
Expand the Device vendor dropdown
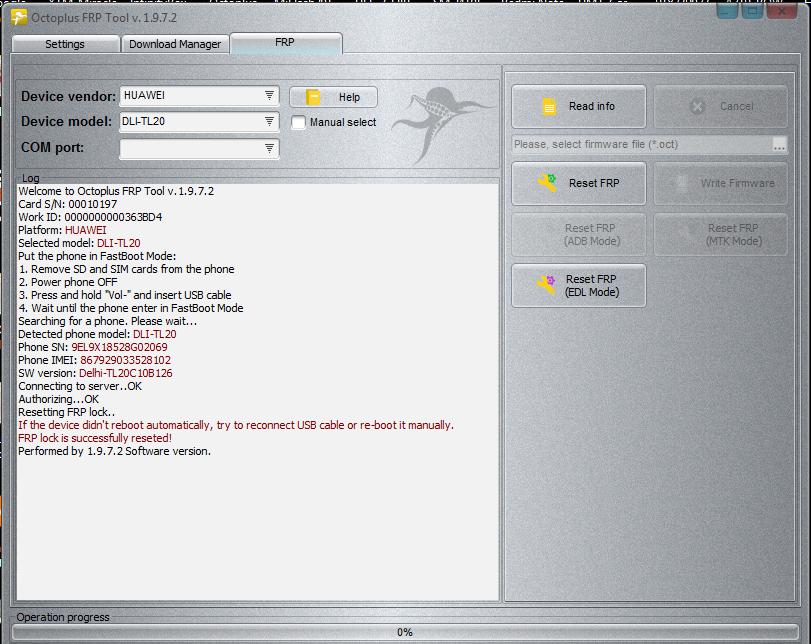tap(269, 96)
